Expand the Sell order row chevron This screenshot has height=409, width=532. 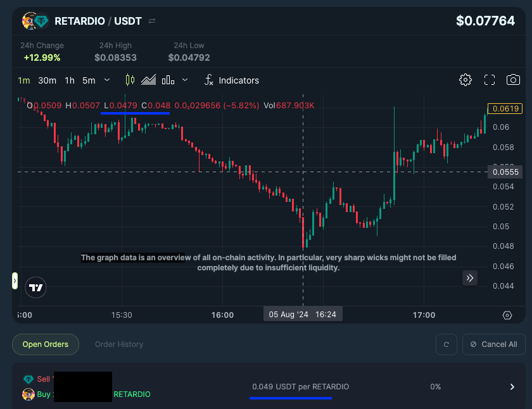click(511, 386)
